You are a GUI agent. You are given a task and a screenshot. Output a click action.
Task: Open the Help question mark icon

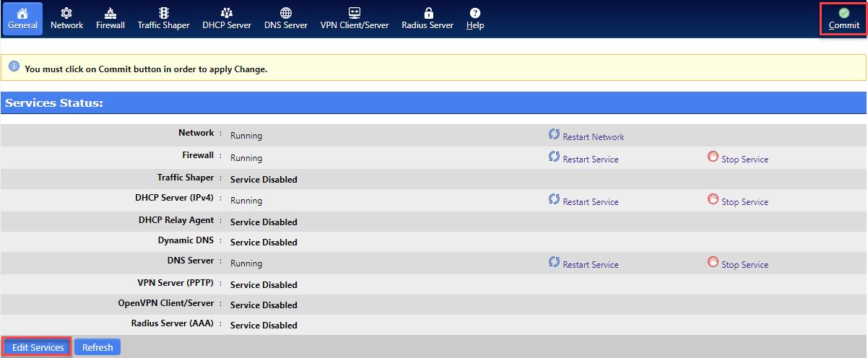point(475,13)
